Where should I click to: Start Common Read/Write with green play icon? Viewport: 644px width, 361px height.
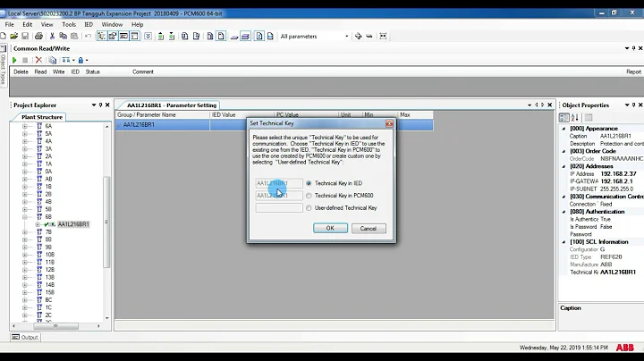click(14, 60)
